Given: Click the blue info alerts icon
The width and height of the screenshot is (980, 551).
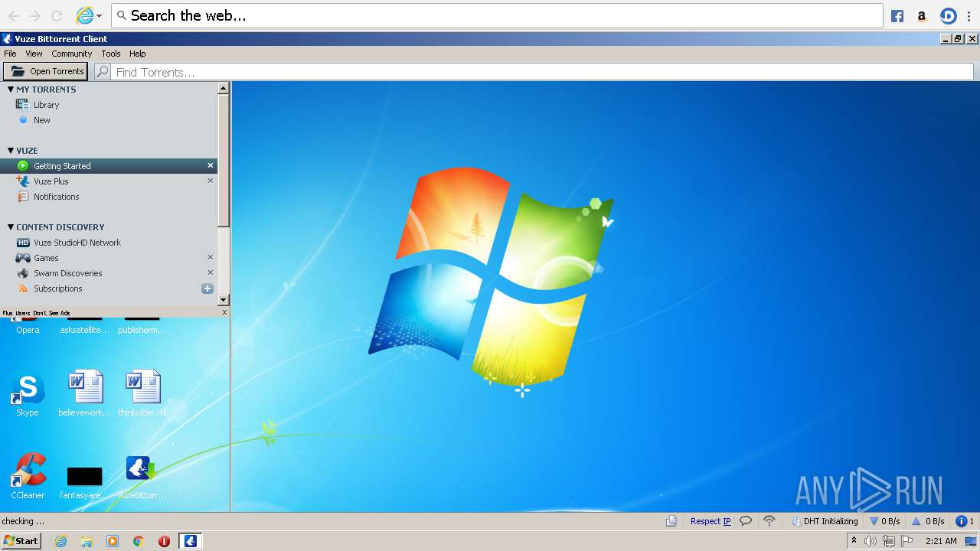Looking at the screenshot, I should coord(961,521).
